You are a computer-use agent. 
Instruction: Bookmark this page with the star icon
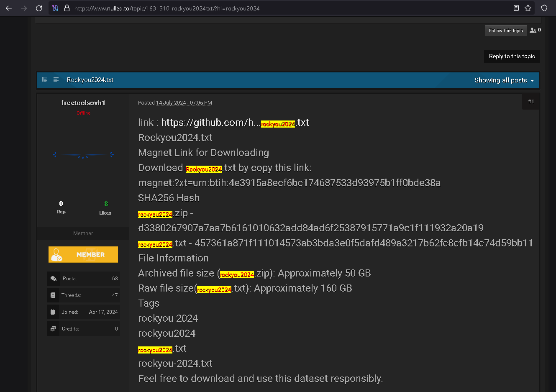tap(528, 8)
